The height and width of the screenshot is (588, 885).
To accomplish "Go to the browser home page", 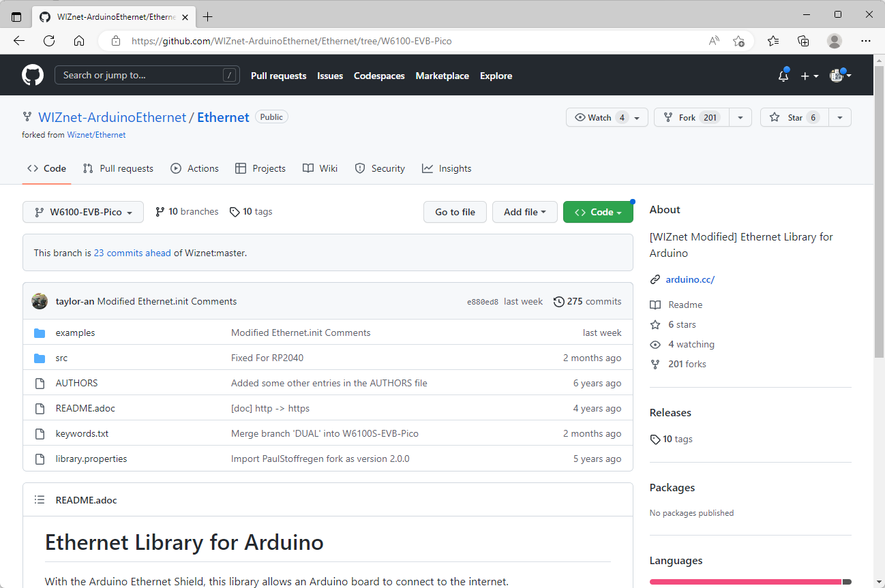I will pos(79,41).
